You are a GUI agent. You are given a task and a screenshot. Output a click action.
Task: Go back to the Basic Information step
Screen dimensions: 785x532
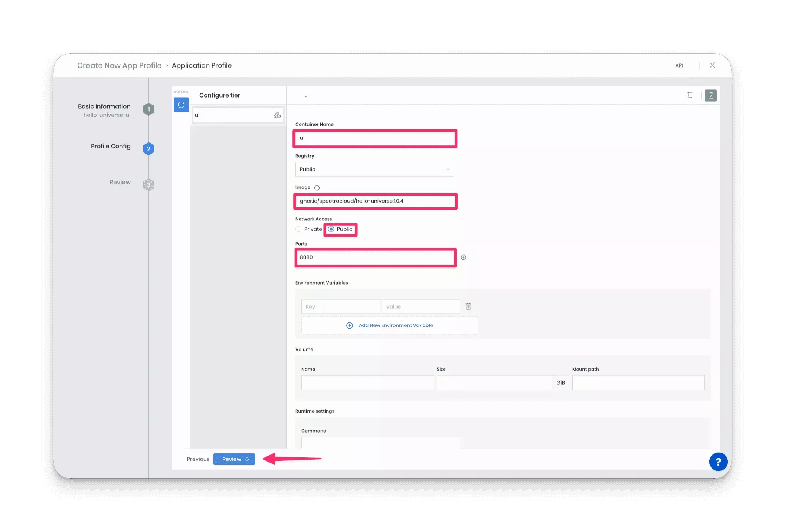148,109
